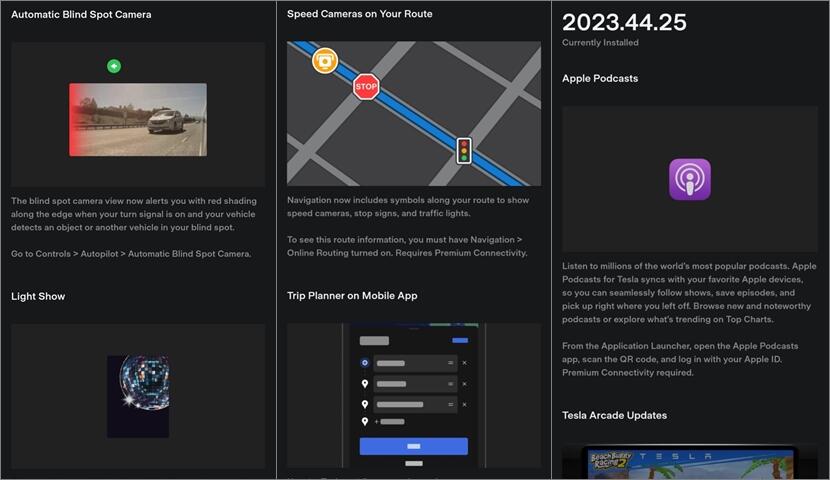
Task: Click the traffic light icon on route
Action: pos(463,150)
